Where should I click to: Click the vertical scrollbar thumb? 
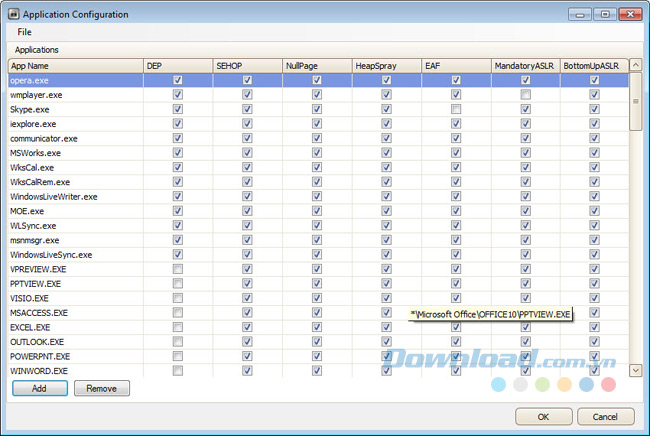pyautogui.click(x=635, y=101)
